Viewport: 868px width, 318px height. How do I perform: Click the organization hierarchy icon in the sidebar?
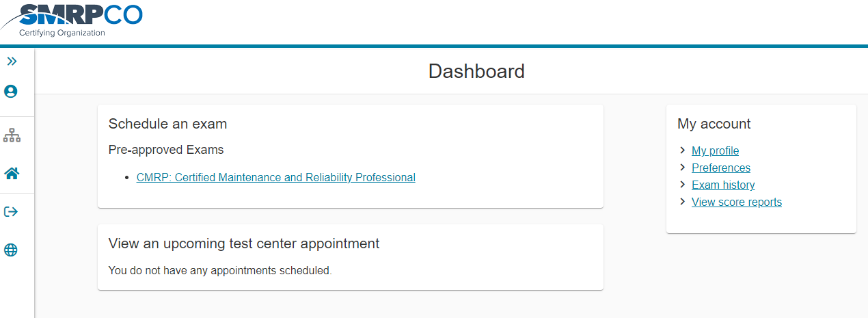(12, 136)
